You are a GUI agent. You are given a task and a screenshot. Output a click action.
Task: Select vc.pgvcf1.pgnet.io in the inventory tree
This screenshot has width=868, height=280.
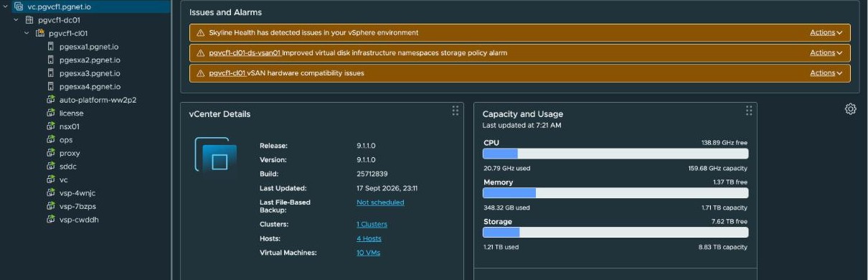60,6
